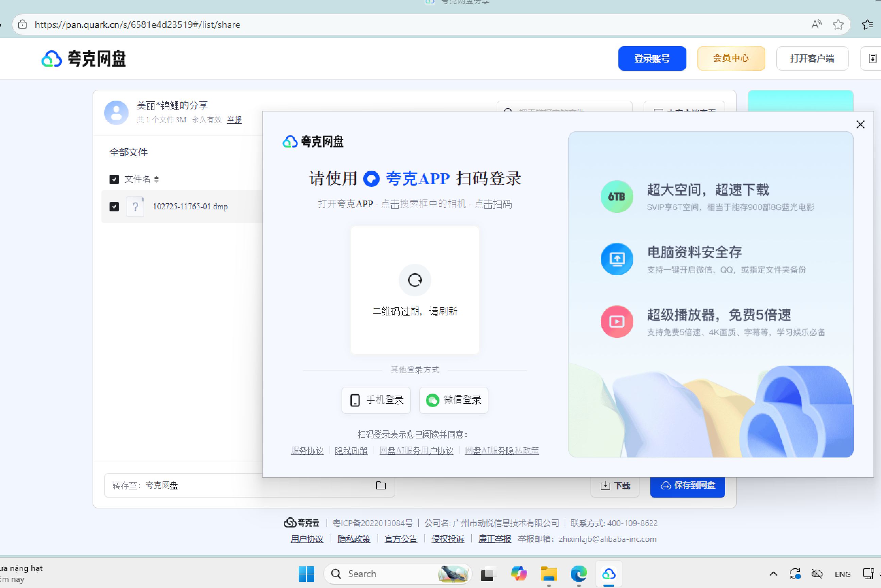The image size is (881, 588).
Task: Launch Microsoft Edge from the taskbar
Action: click(578, 573)
